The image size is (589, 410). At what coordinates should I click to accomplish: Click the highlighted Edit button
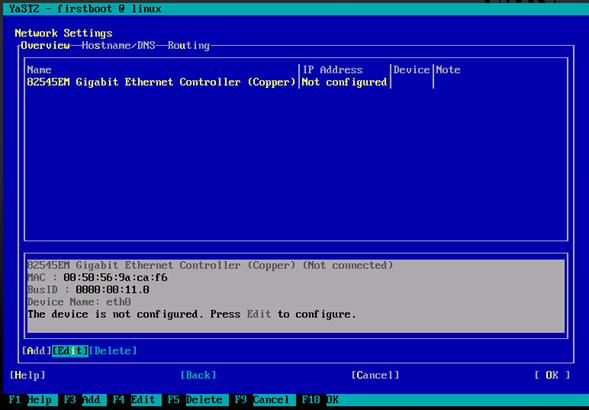coord(70,351)
